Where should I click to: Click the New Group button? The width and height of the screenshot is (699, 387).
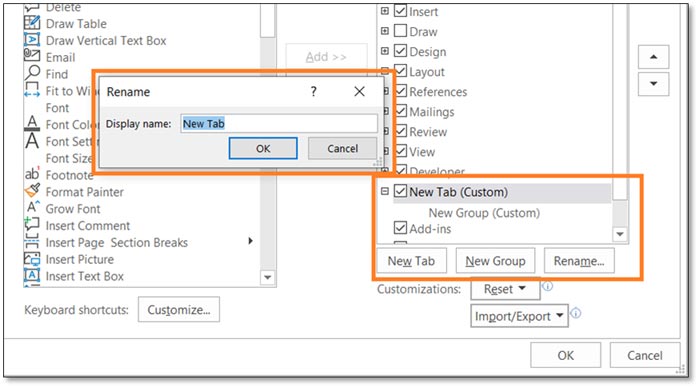tap(495, 261)
